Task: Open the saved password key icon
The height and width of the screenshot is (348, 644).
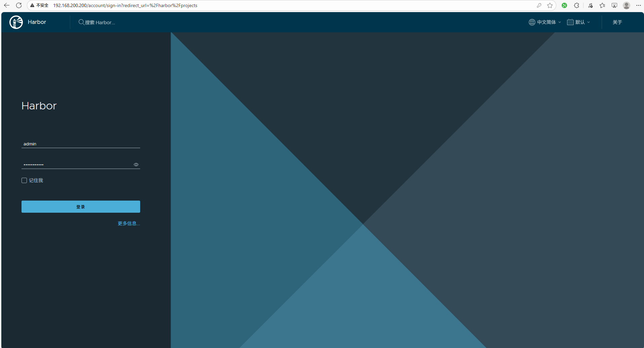Action: click(539, 5)
